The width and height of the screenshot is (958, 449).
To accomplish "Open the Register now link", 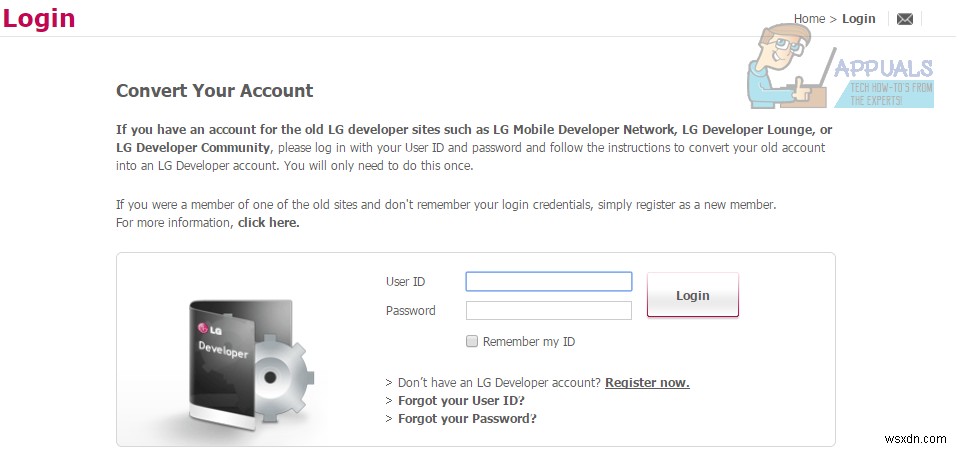I will point(647,383).
